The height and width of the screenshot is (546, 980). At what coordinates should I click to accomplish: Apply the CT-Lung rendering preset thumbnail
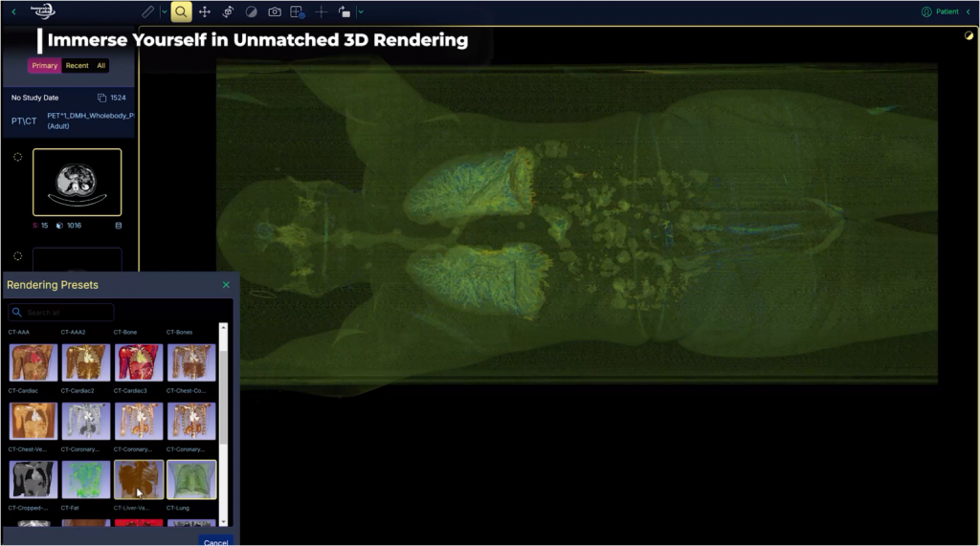tap(191, 480)
